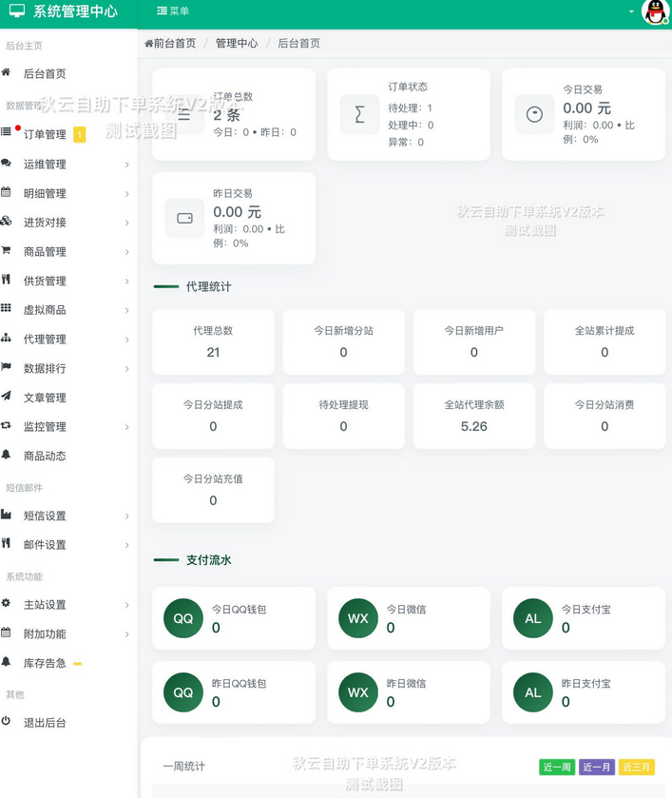Click the 全站代理余额 value 5.26
Image resolution: width=672 pixels, height=798 pixels.
(x=474, y=426)
